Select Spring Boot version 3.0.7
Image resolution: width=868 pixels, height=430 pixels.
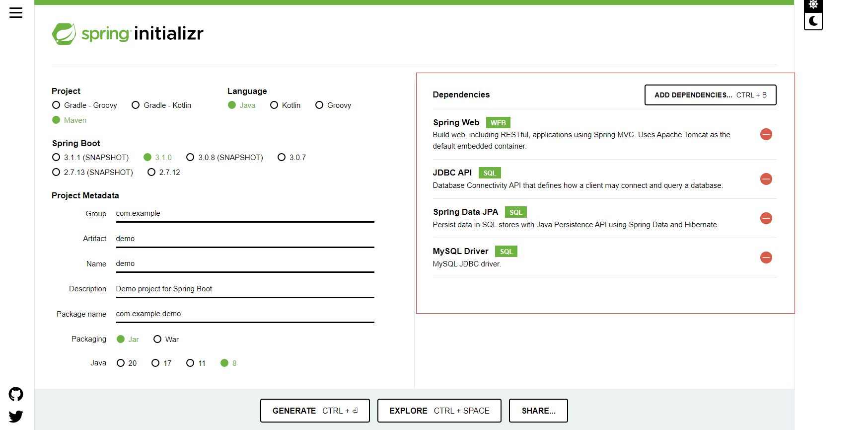(x=282, y=158)
